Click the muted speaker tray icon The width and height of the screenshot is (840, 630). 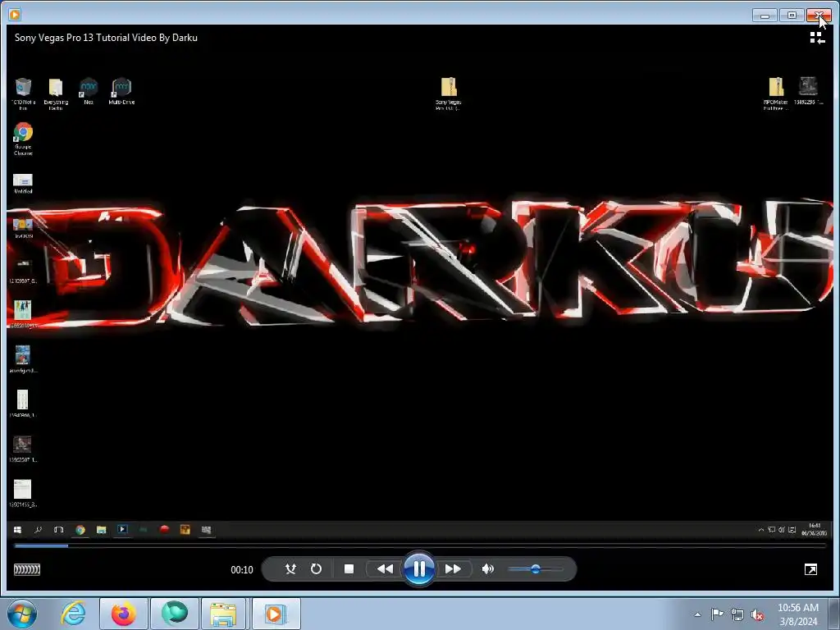tap(757, 614)
